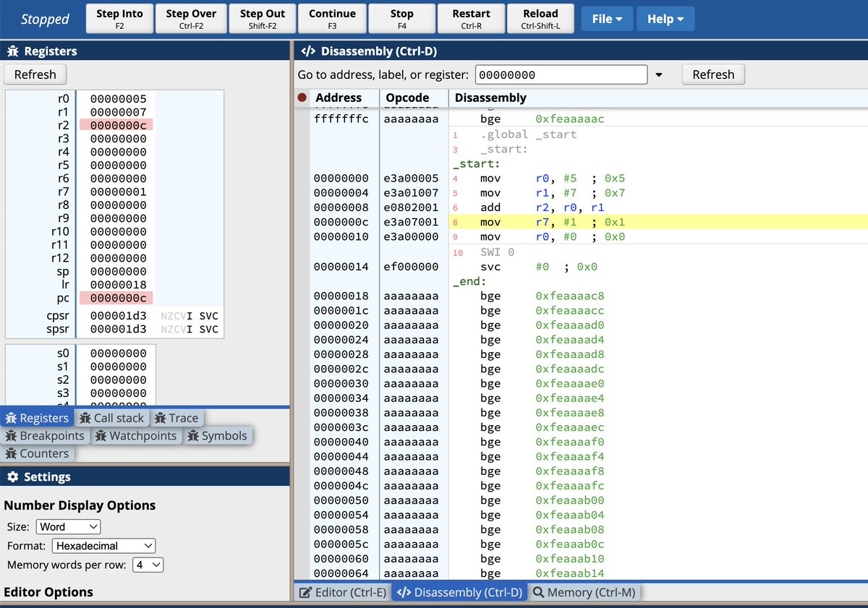Screen dimensions: 868x608
Task: Click opcode ef000000 cell
Action: (x=412, y=267)
